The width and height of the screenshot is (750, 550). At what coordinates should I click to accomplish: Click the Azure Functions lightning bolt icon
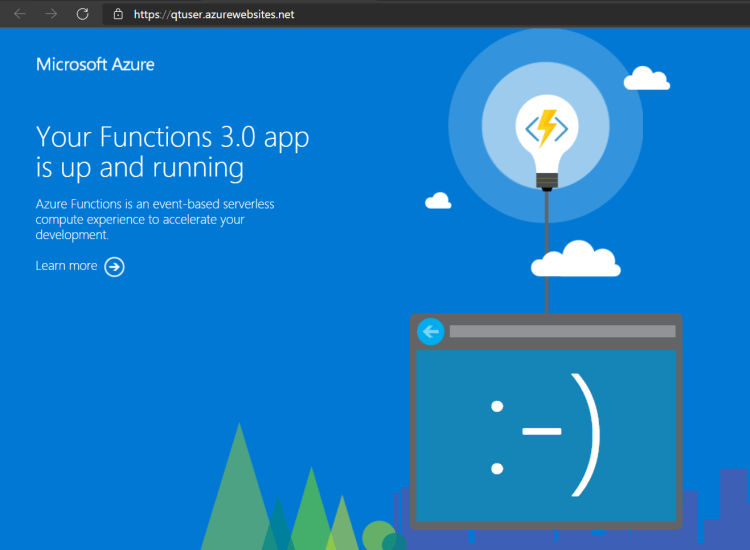[547, 128]
